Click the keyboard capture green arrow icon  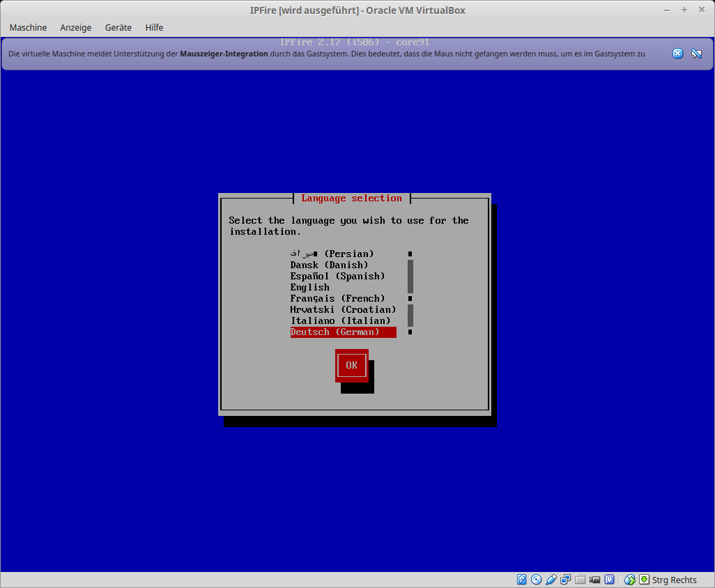point(644,580)
